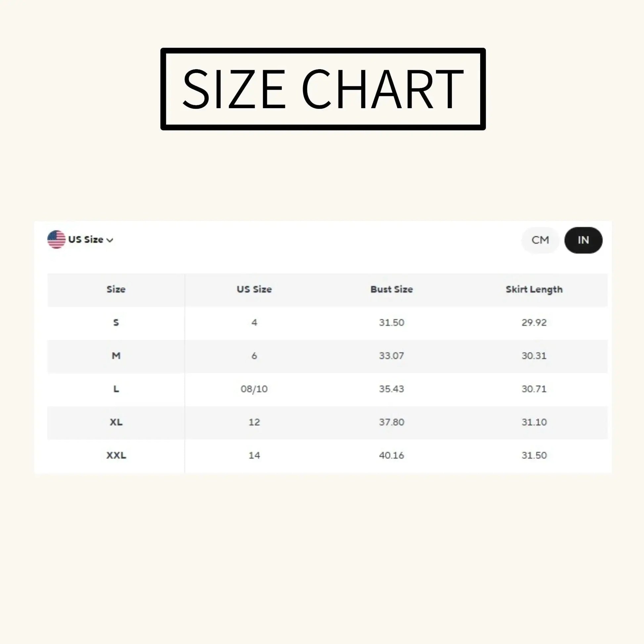Click the US flag icon
Screen dimensions: 644x644
[56, 239]
